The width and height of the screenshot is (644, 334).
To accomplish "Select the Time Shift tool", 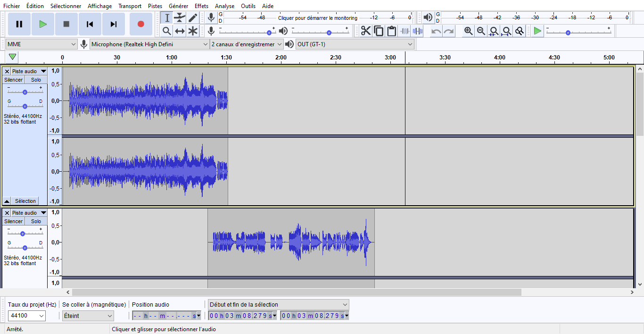I will tap(180, 31).
